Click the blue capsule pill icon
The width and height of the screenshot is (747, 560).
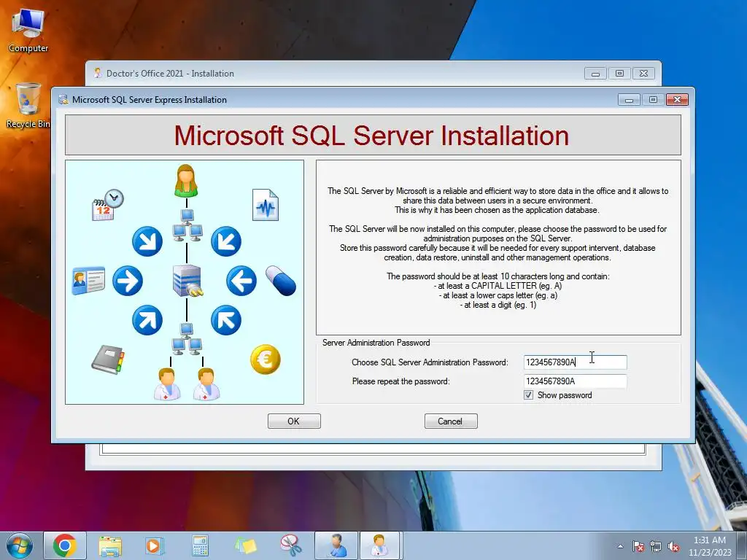[281, 281]
